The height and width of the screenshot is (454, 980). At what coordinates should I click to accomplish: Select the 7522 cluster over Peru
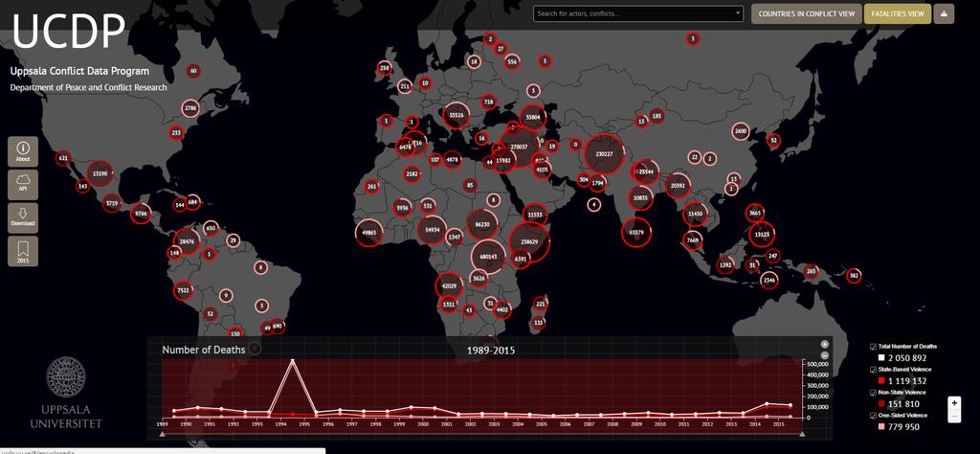(183, 290)
